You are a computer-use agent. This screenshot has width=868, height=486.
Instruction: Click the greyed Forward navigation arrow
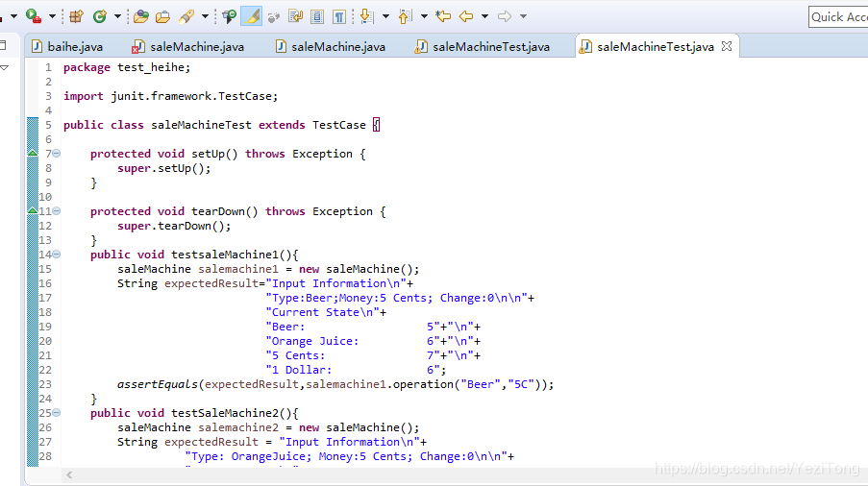(x=505, y=16)
